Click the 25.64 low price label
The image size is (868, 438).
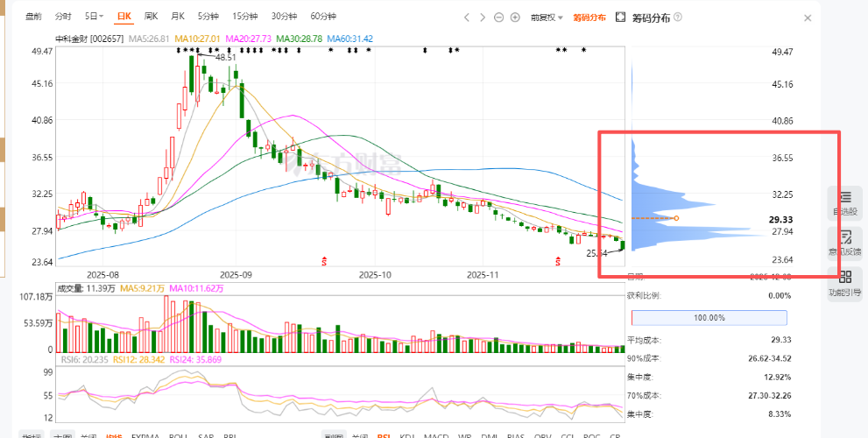(596, 253)
